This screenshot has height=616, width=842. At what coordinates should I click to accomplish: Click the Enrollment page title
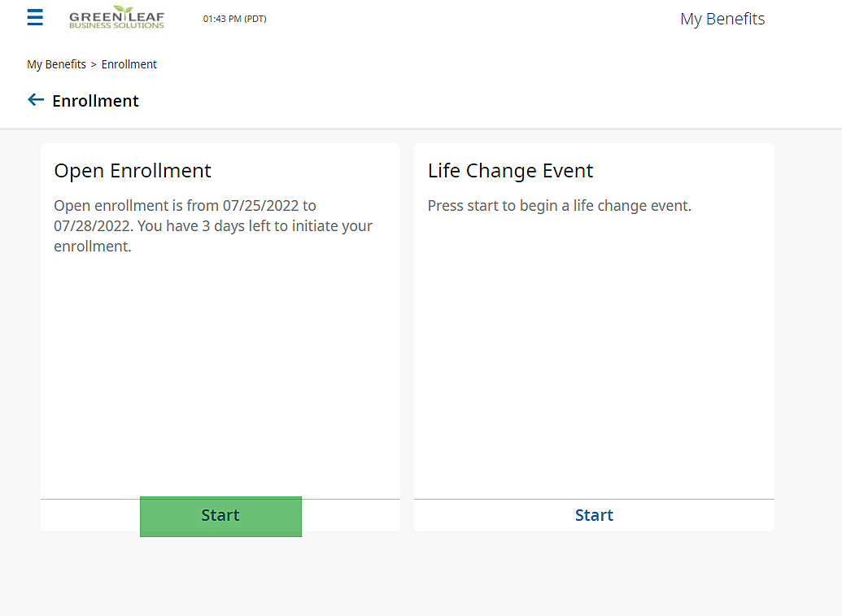(95, 101)
